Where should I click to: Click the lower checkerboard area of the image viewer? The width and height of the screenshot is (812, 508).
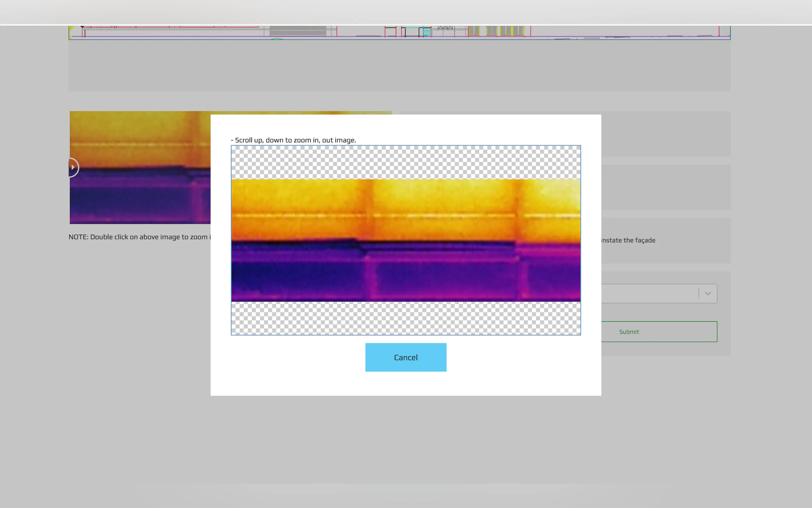(405, 318)
